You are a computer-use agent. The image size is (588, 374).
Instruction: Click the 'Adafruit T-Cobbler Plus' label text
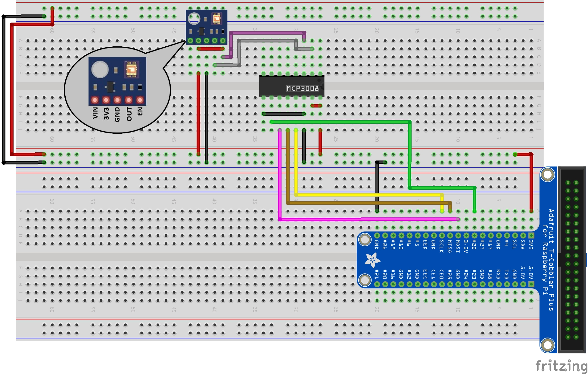coord(551,259)
